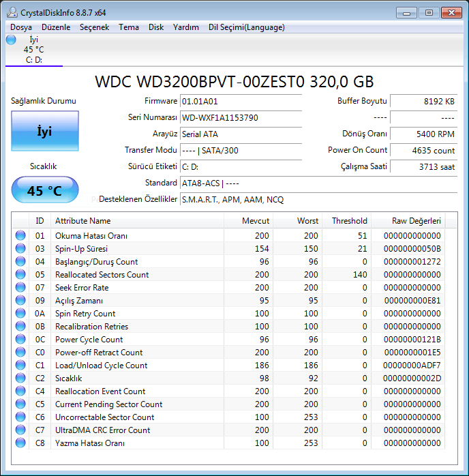The height and width of the screenshot is (476, 469).
Task: Click raw value 000000001272 in Başlangıç/Duruş row
Action: (412, 262)
